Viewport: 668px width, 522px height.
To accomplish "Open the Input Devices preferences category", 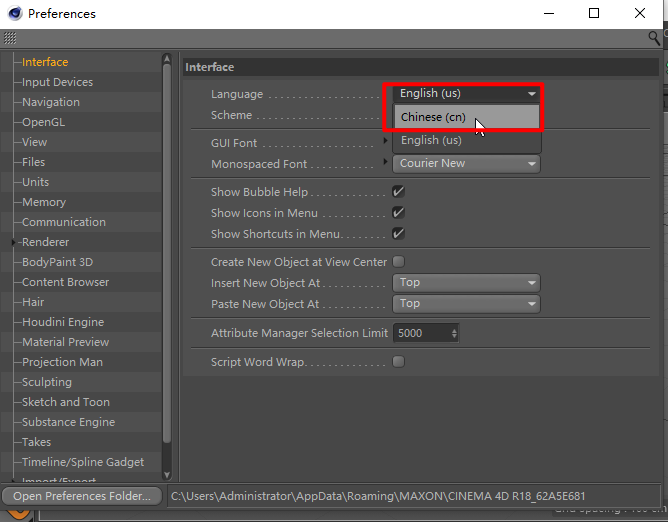I will point(57,82).
